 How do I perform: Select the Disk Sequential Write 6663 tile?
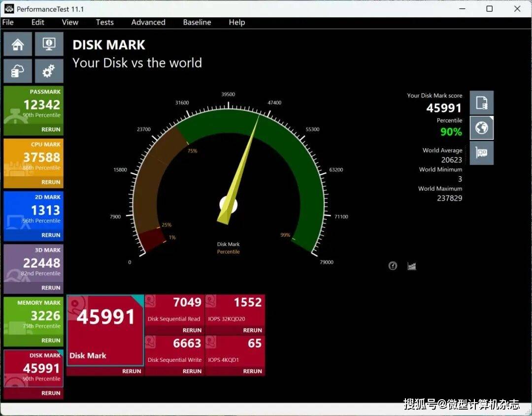pyautogui.click(x=174, y=351)
